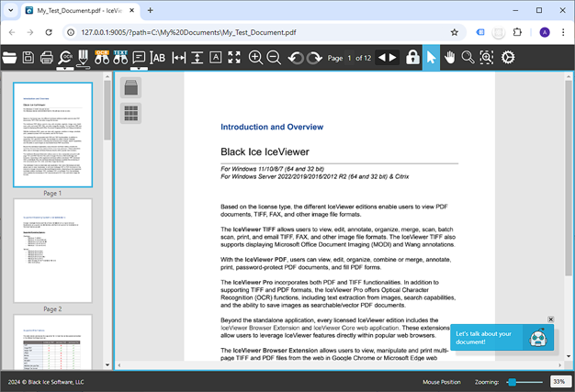The image size is (575, 392).
Task: Expand the dropdown under the annotation icon
Action: click(x=139, y=69)
